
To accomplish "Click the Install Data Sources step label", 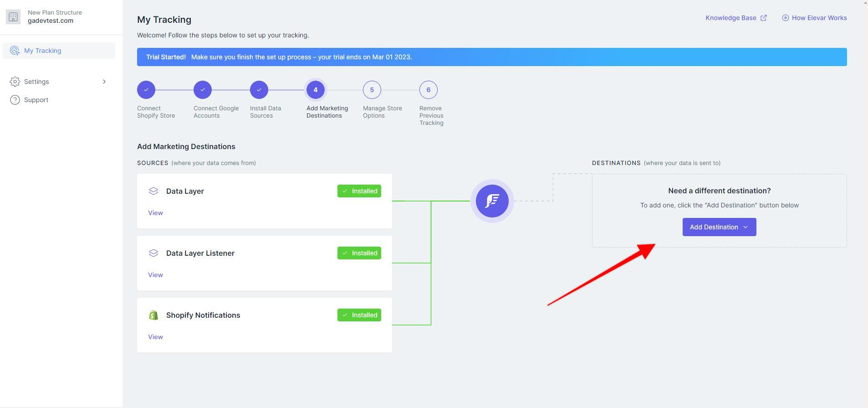I will click(266, 112).
